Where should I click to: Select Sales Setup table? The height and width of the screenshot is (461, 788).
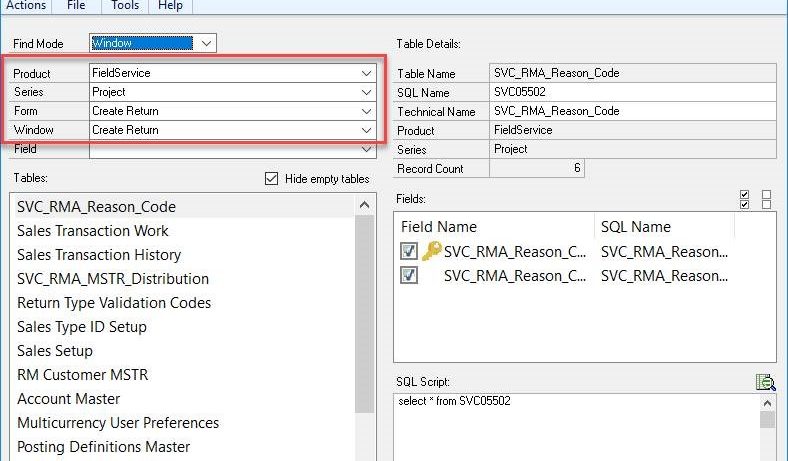pyautogui.click(x=55, y=351)
